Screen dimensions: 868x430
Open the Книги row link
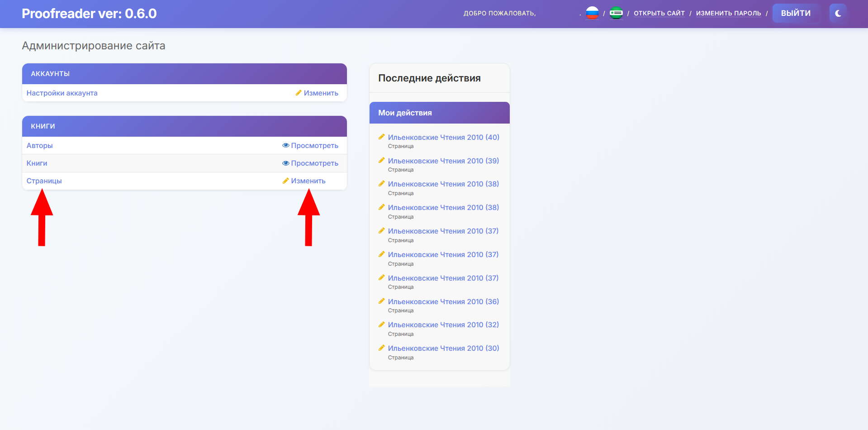click(37, 163)
